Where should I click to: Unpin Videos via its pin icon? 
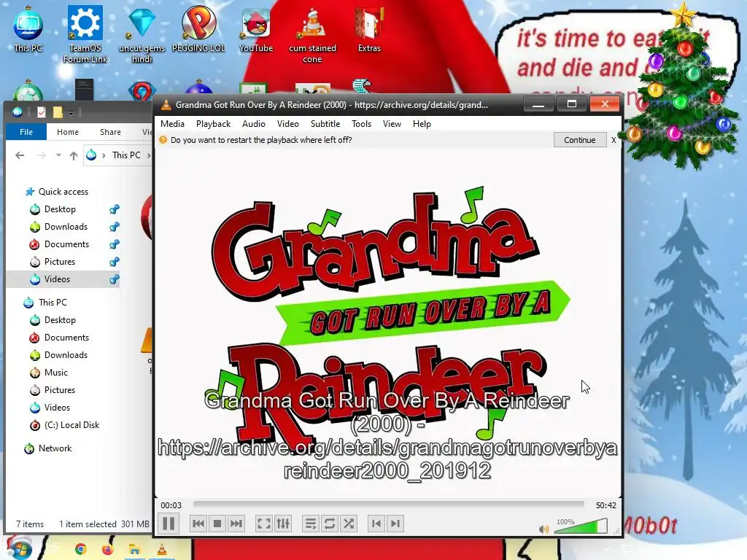(115, 279)
